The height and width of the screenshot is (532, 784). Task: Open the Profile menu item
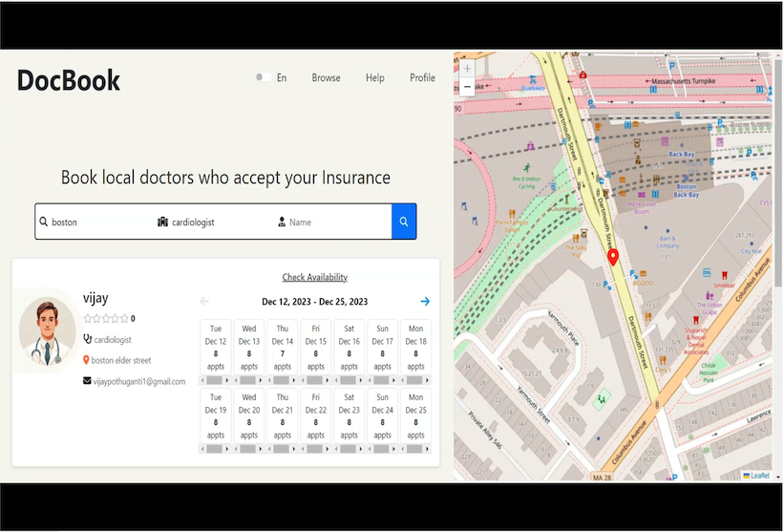[422, 77]
